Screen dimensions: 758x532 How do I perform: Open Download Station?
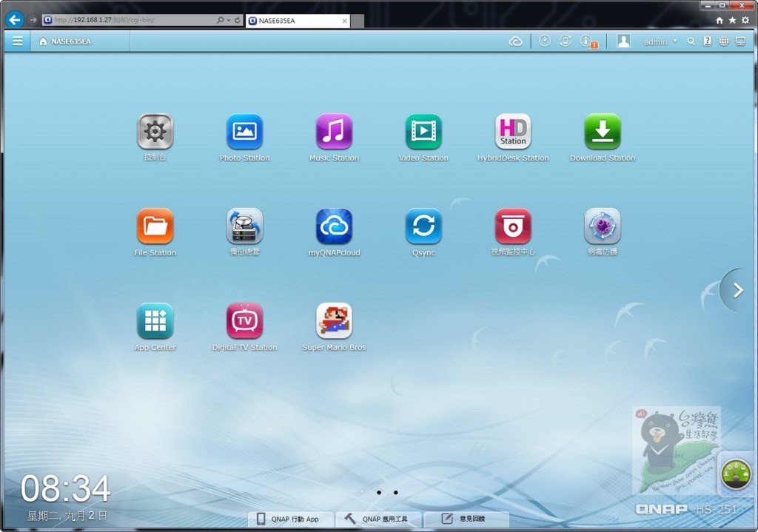pyautogui.click(x=603, y=132)
